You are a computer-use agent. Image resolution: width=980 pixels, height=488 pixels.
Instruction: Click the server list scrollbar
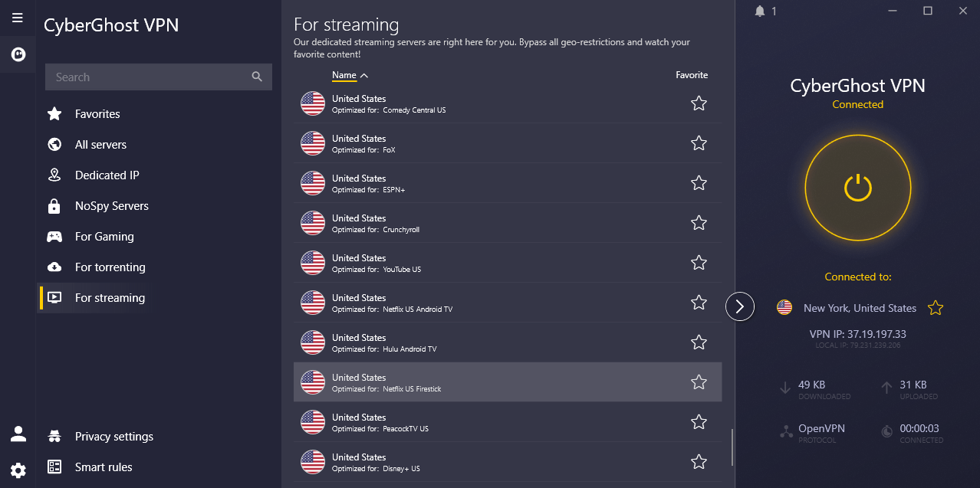pos(732,447)
